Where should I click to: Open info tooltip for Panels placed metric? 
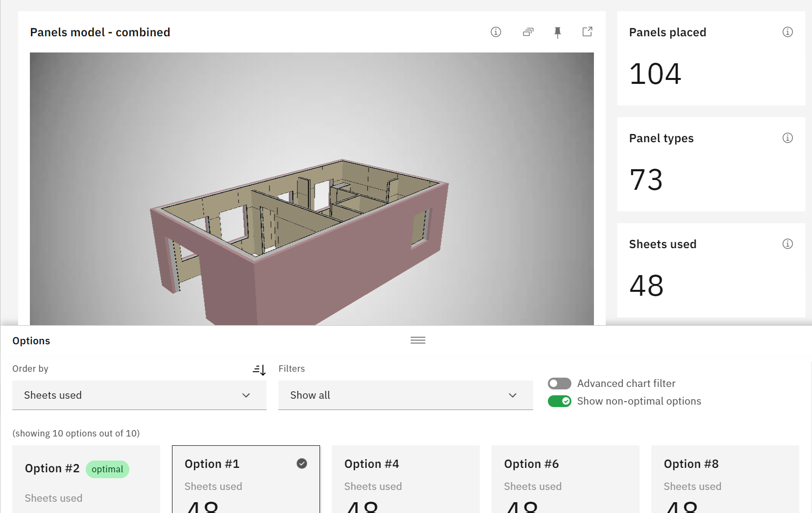tap(787, 32)
